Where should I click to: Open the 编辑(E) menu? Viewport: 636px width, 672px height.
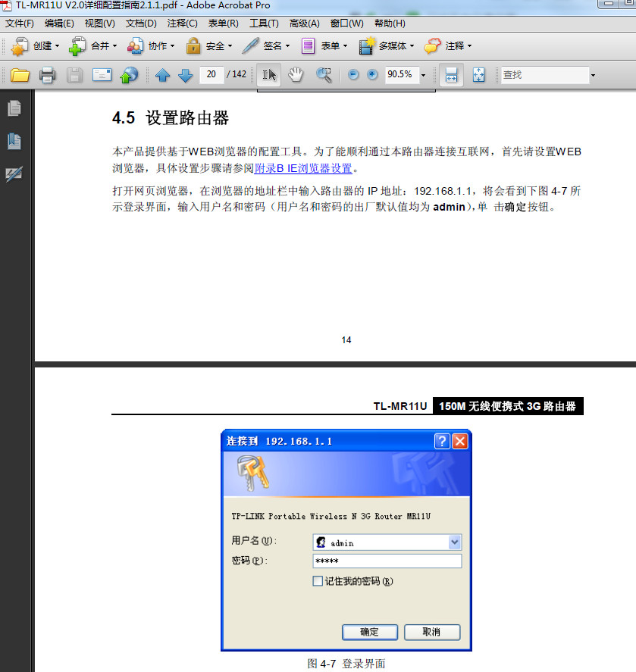(x=59, y=23)
